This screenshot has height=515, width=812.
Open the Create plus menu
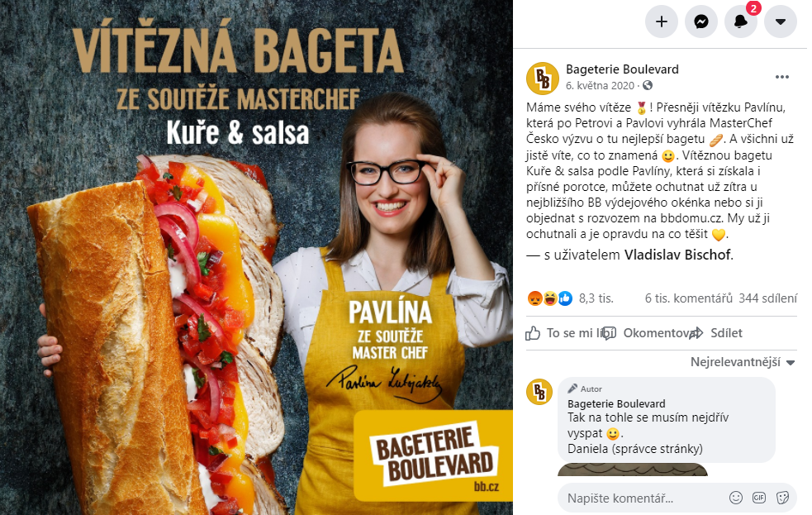[662, 21]
